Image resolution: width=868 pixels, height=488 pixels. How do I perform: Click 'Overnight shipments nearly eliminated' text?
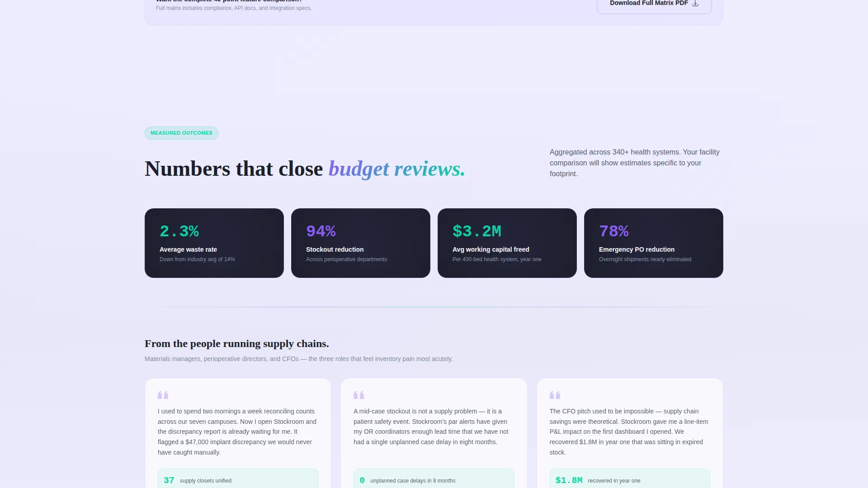pos(645,259)
